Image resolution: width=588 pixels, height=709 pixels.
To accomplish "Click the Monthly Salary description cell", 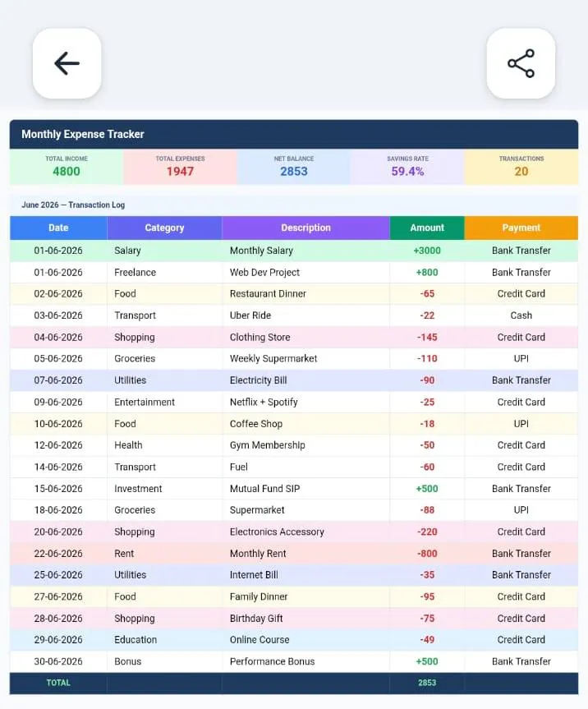I will (x=306, y=251).
